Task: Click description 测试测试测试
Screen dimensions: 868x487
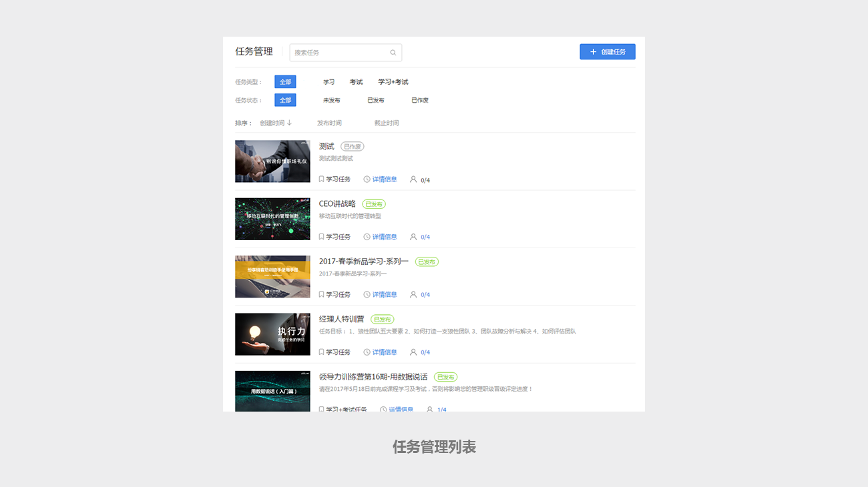Action: point(336,159)
